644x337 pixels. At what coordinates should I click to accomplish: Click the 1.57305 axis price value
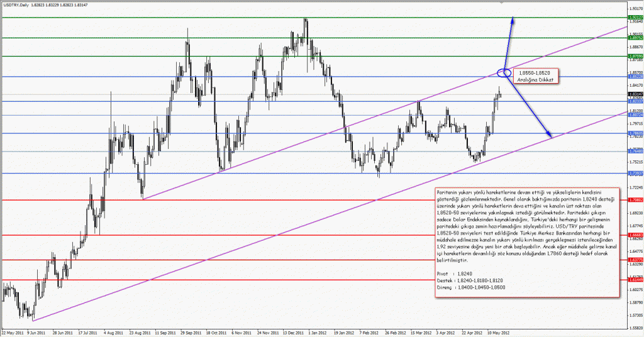point(635,315)
